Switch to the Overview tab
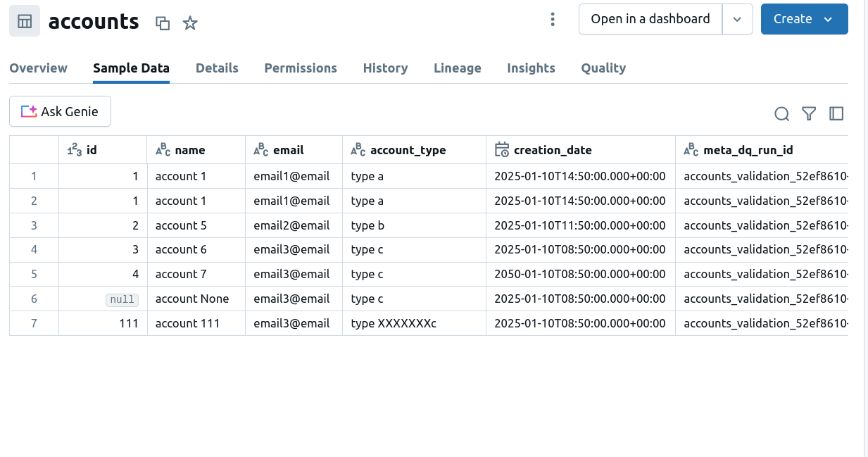Image resolution: width=868 pixels, height=457 pixels. 39,68
